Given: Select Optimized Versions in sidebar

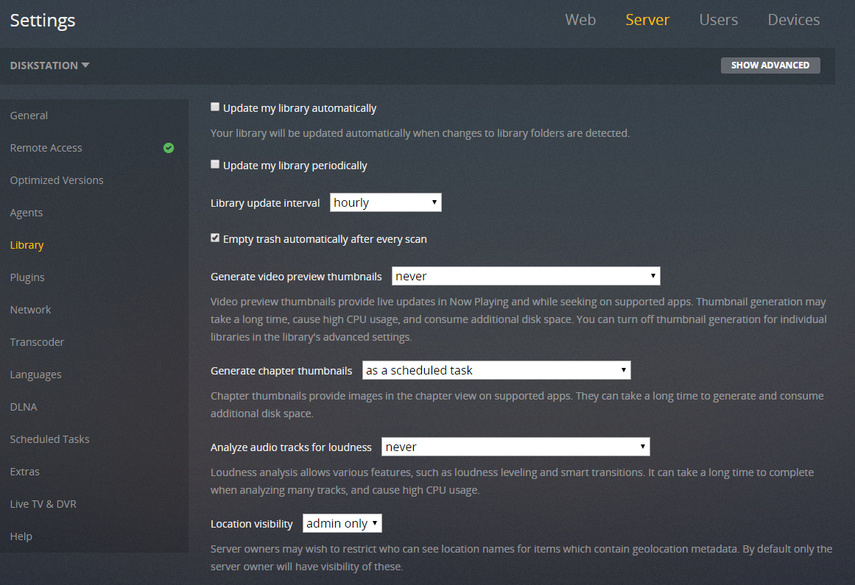Looking at the screenshot, I should (57, 180).
